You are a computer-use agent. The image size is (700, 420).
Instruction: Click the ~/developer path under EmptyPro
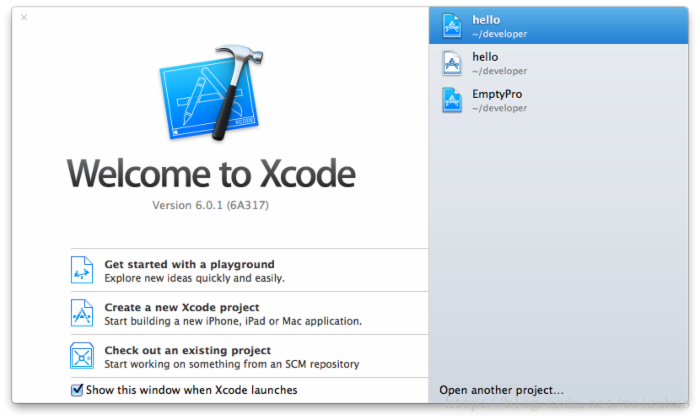499,108
